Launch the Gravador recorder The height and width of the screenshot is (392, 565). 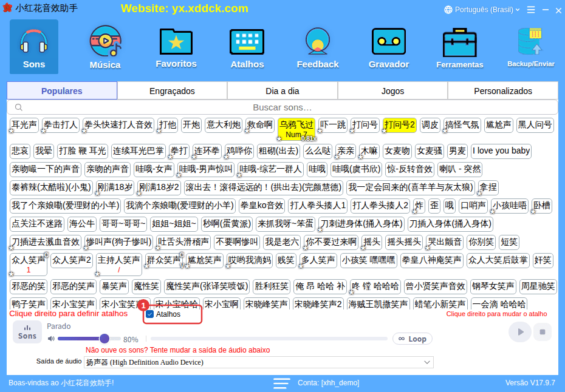point(389,47)
